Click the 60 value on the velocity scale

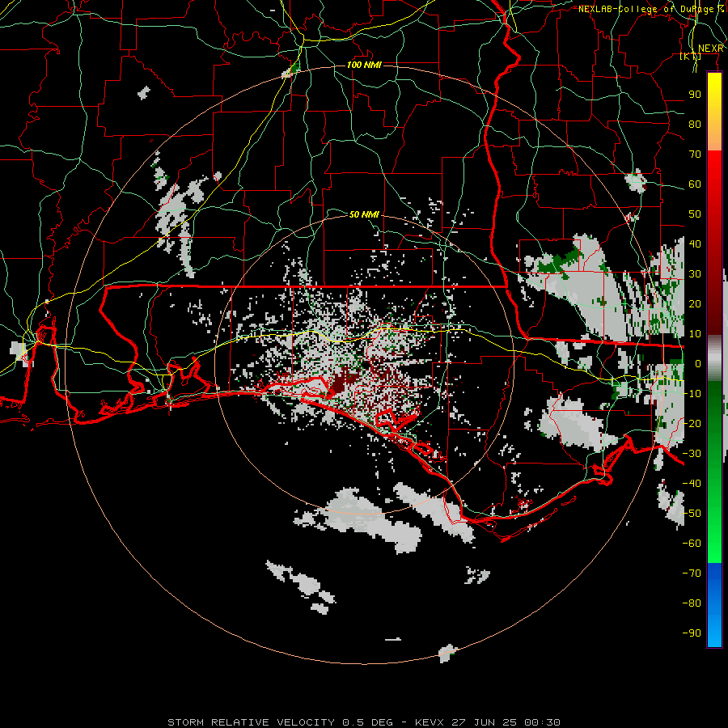pyautogui.click(x=695, y=184)
